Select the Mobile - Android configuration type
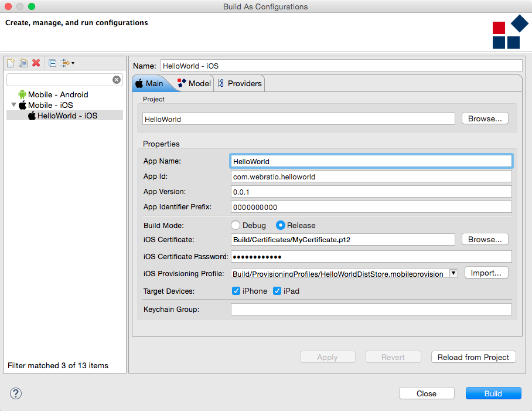 click(x=58, y=95)
